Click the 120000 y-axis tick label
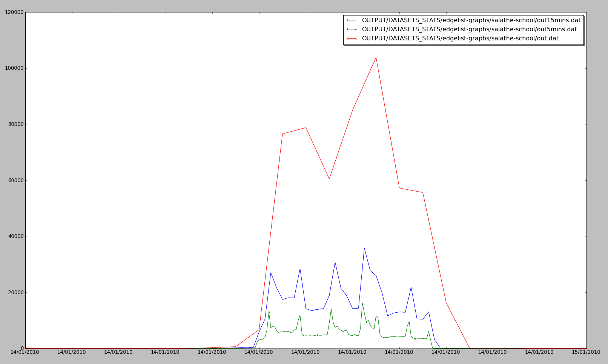 click(x=14, y=12)
